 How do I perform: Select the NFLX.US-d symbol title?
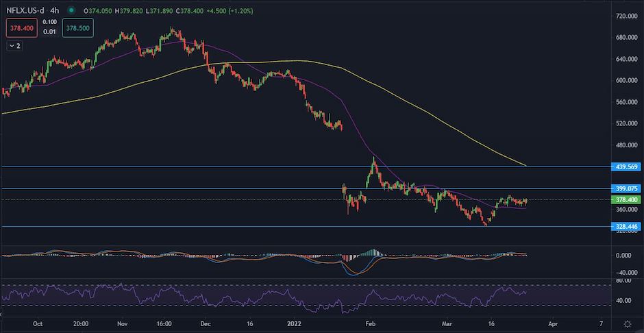25,11
